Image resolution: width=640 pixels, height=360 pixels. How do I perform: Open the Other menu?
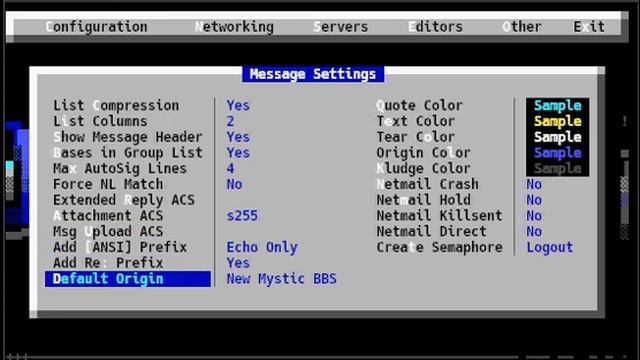tap(522, 27)
